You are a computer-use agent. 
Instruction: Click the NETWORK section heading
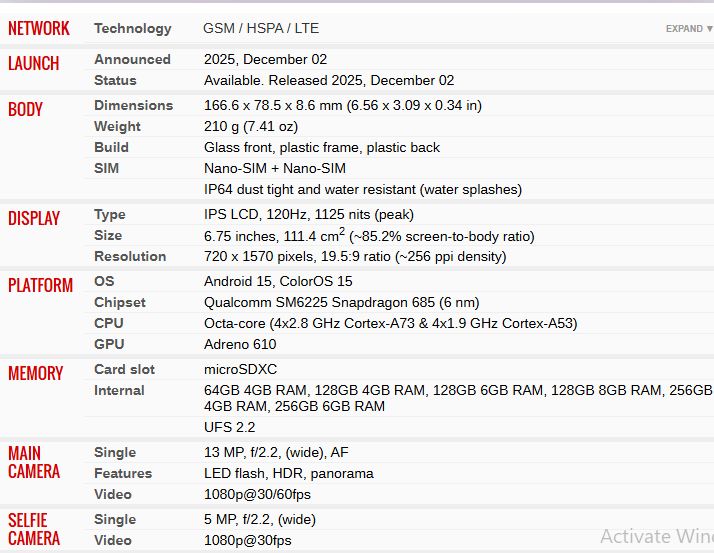pos(39,29)
